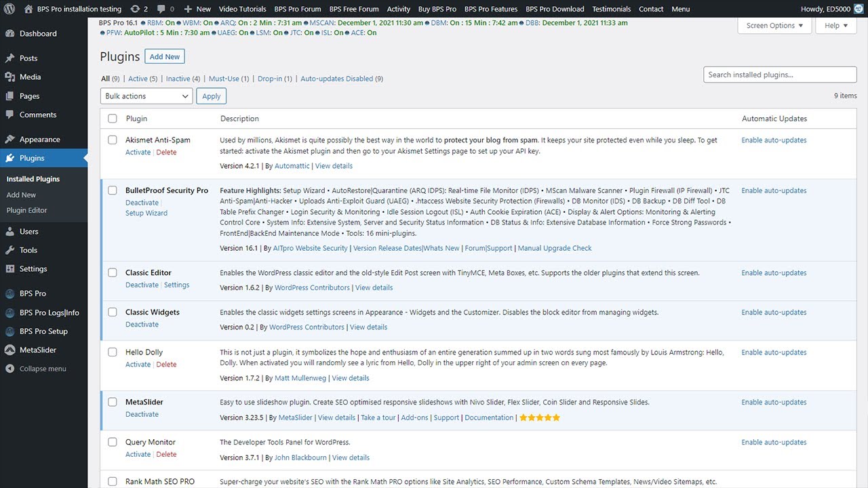868x488 pixels.
Task: Expand the Screen Options panel
Action: pos(774,26)
